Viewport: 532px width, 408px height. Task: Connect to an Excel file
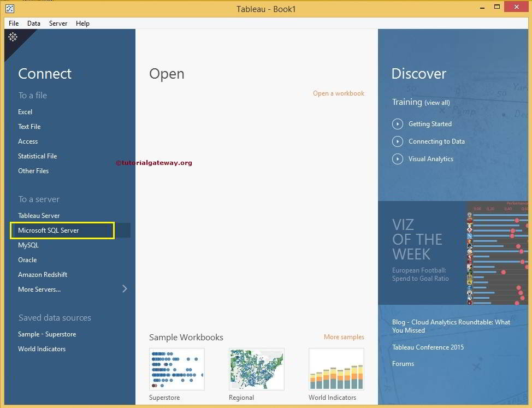pos(25,111)
